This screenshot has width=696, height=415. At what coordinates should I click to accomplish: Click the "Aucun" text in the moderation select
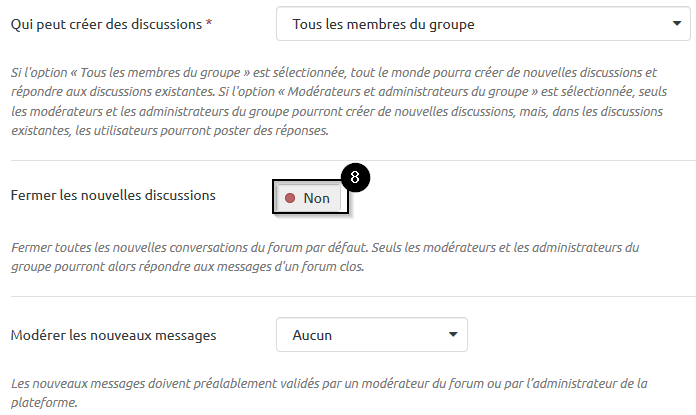(312, 335)
